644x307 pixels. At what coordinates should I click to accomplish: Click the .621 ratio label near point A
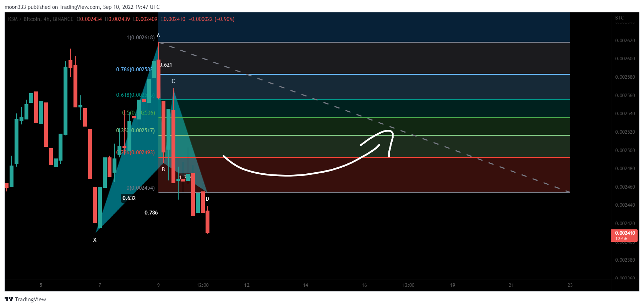pyautogui.click(x=166, y=65)
